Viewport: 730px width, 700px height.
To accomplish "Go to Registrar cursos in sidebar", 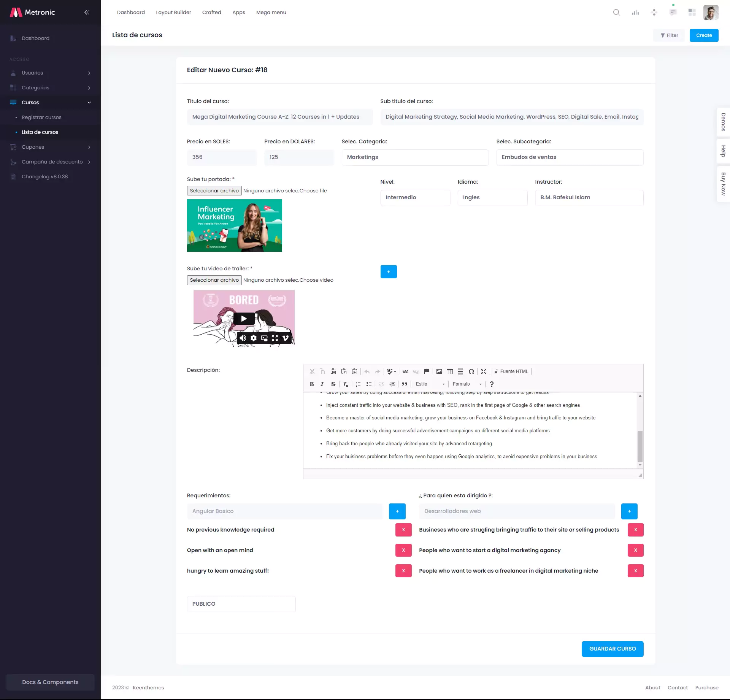I will click(x=41, y=117).
